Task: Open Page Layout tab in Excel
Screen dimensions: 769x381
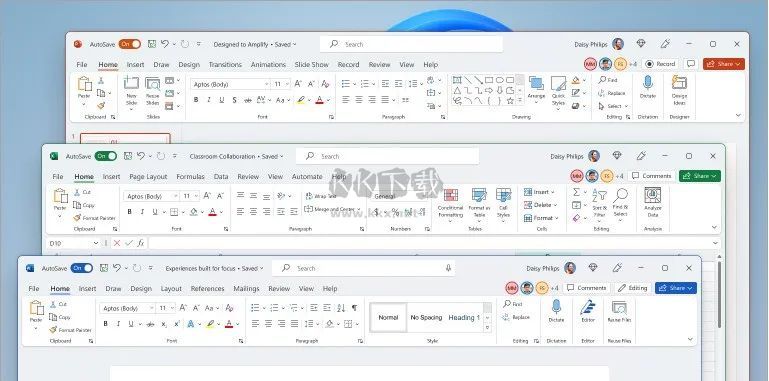Action: coord(148,177)
